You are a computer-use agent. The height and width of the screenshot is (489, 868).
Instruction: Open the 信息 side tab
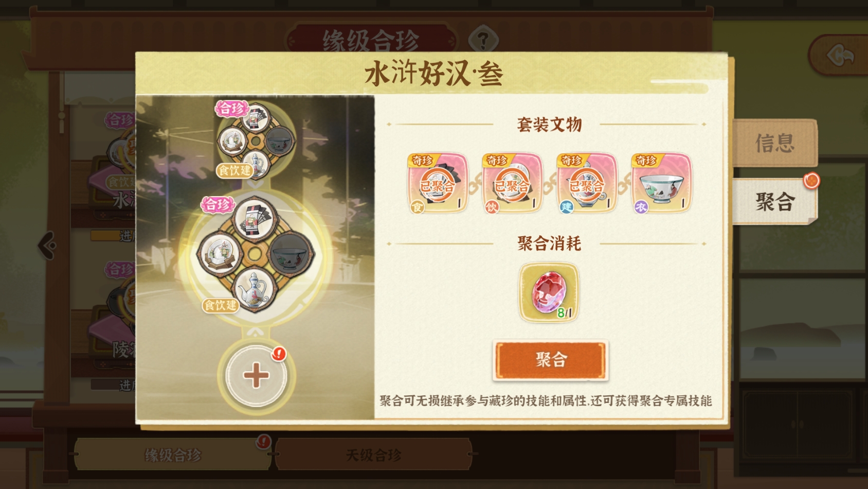tap(775, 143)
